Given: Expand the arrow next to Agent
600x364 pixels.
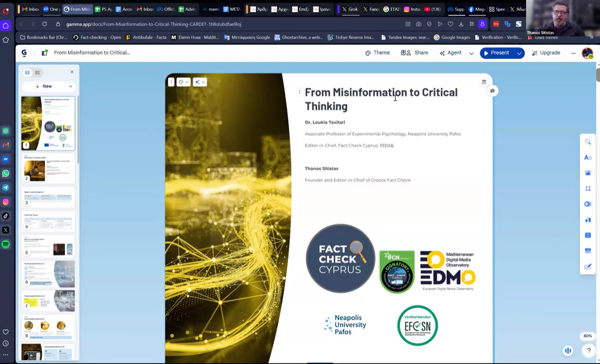Looking at the screenshot, I should pos(471,53).
